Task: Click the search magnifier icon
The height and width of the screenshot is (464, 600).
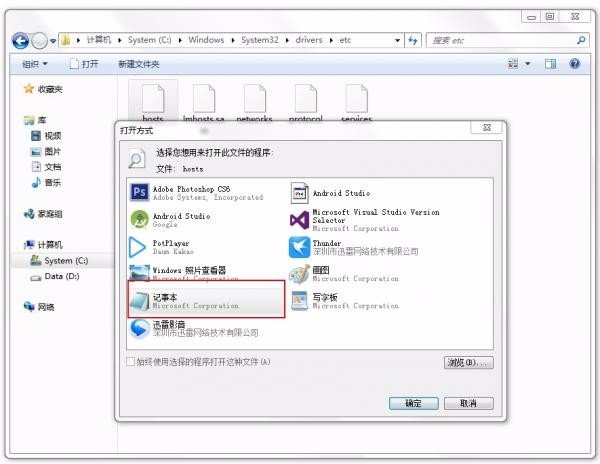Action: (581, 40)
